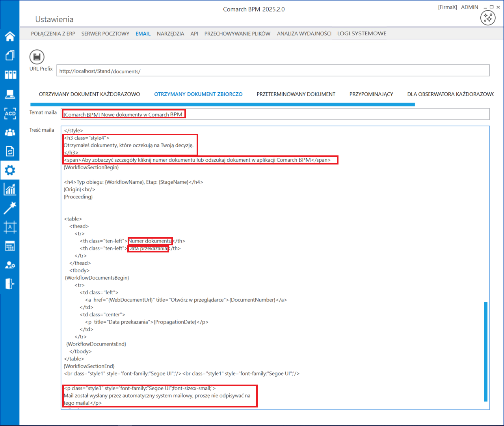Viewport: 504px width, 426px height.
Task: Click the </style> line in mail body
Action: pos(73,131)
